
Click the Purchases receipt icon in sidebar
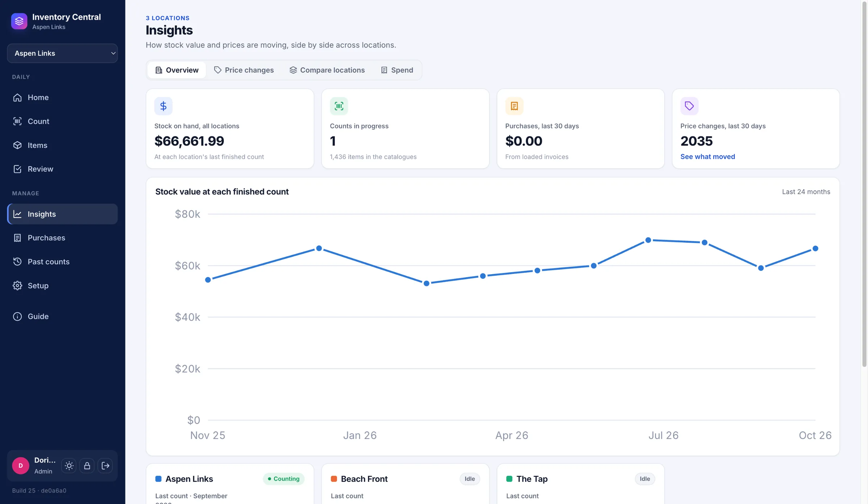tap(17, 238)
